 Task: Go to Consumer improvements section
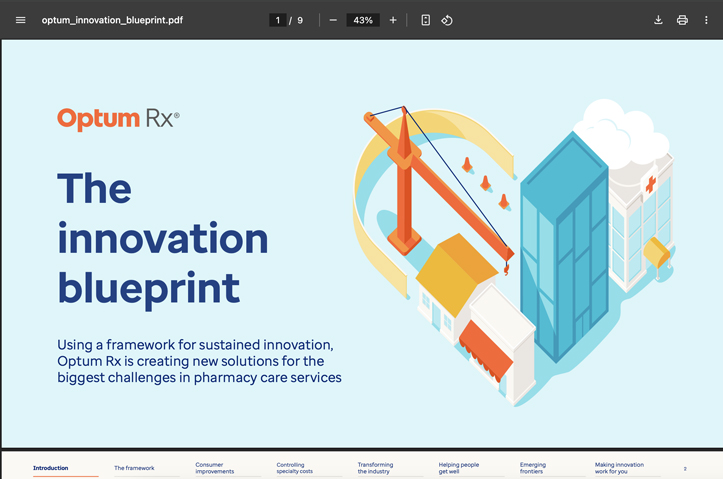(x=214, y=468)
